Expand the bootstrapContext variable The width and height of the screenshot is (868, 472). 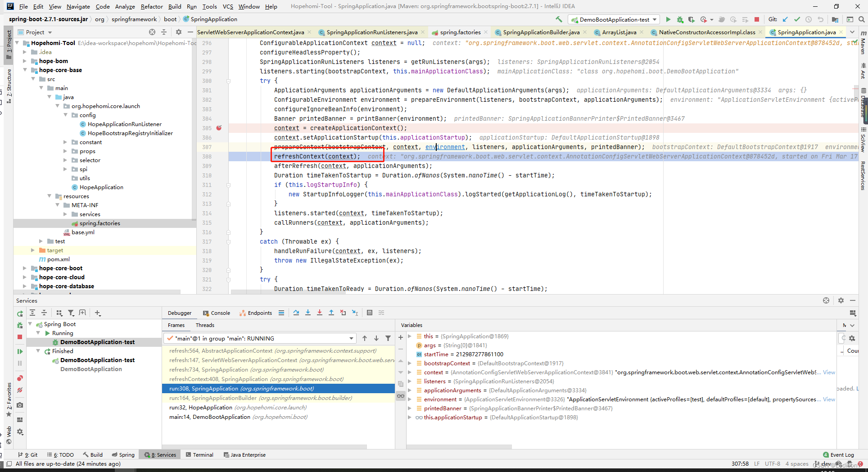coord(410,363)
